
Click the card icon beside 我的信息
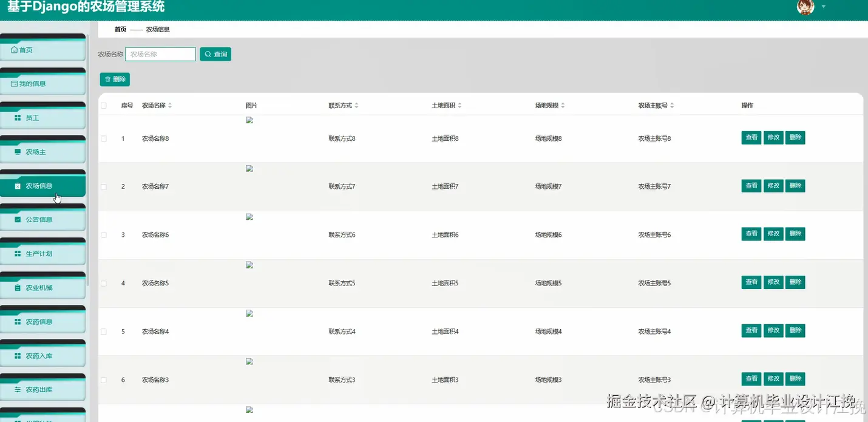tap(15, 84)
